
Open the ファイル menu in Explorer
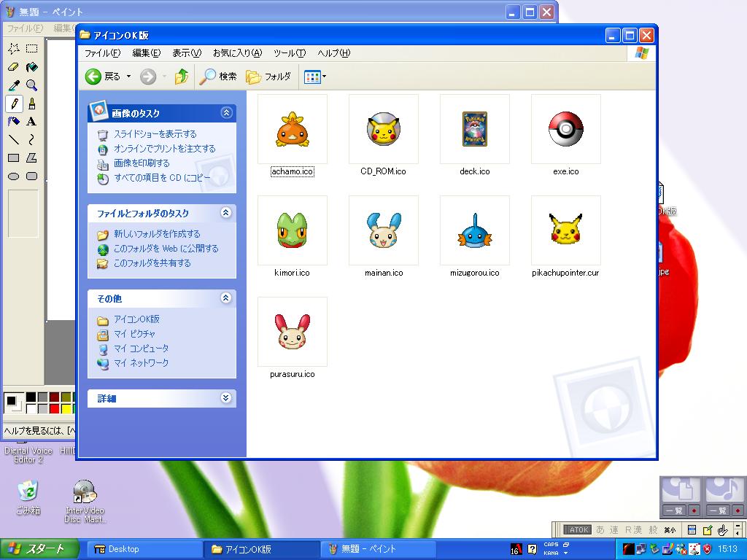coord(102,52)
